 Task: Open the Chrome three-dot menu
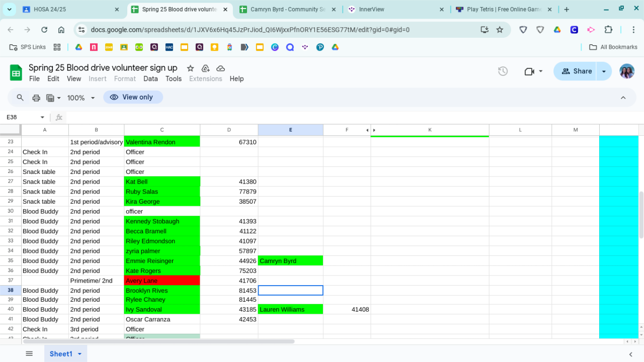pyautogui.click(x=633, y=30)
